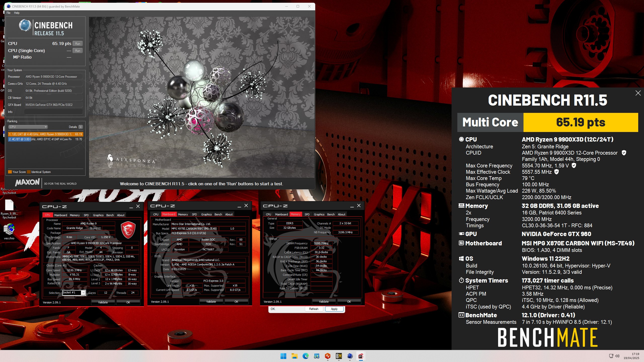The height and width of the screenshot is (362, 644).
Task: Click the MSI dragon shield logo in CPU-Z
Action: 128,230
